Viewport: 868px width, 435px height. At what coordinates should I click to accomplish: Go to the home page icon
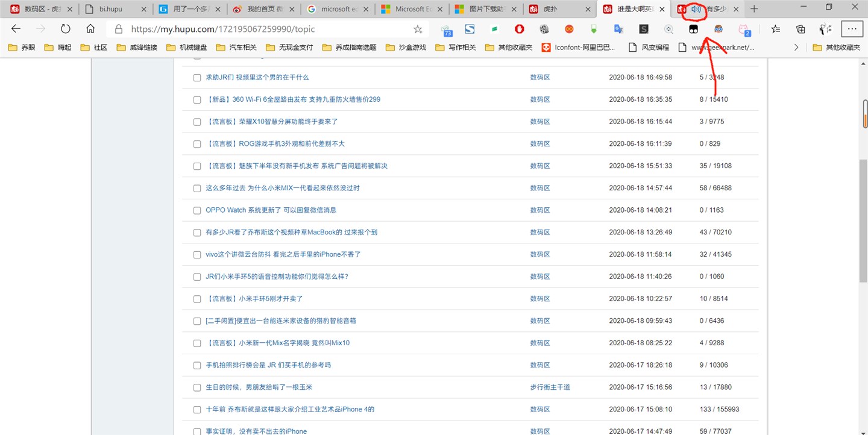click(90, 29)
